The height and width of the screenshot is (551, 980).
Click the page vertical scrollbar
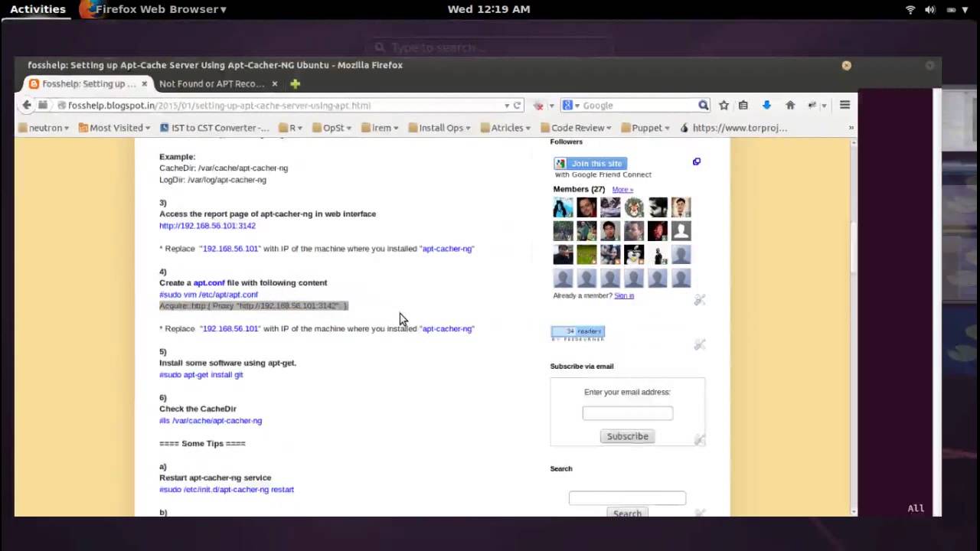pos(854,246)
